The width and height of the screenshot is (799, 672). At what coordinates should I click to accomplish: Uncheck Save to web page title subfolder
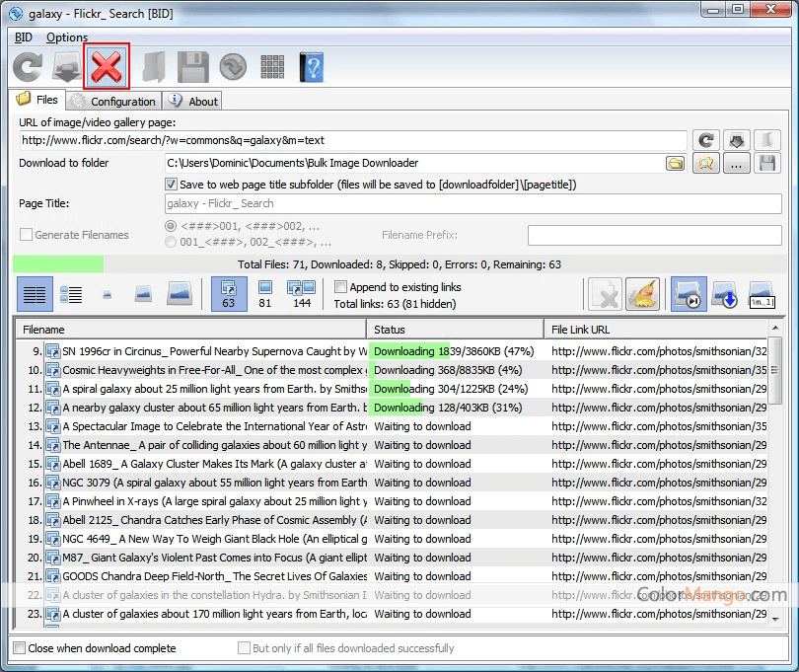pyautogui.click(x=172, y=185)
